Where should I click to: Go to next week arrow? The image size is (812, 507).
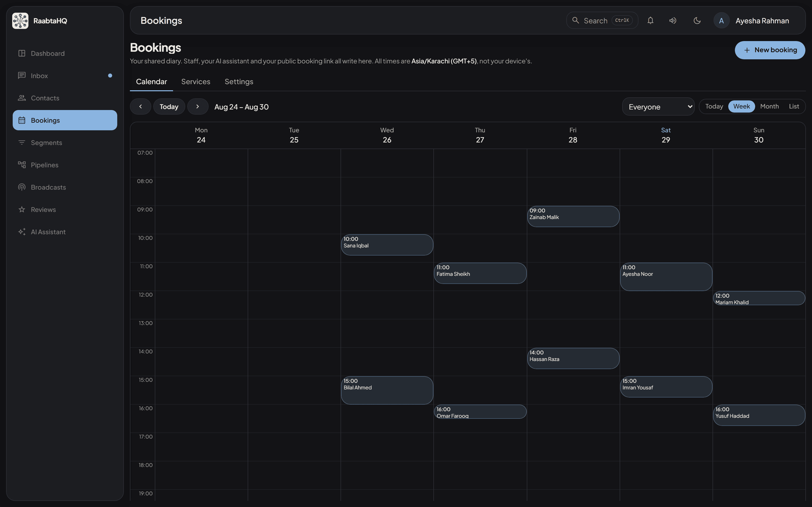click(x=198, y=107)
